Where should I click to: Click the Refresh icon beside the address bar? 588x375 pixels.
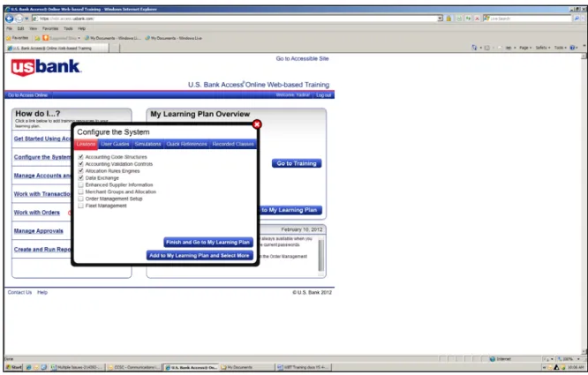point(468,19)
